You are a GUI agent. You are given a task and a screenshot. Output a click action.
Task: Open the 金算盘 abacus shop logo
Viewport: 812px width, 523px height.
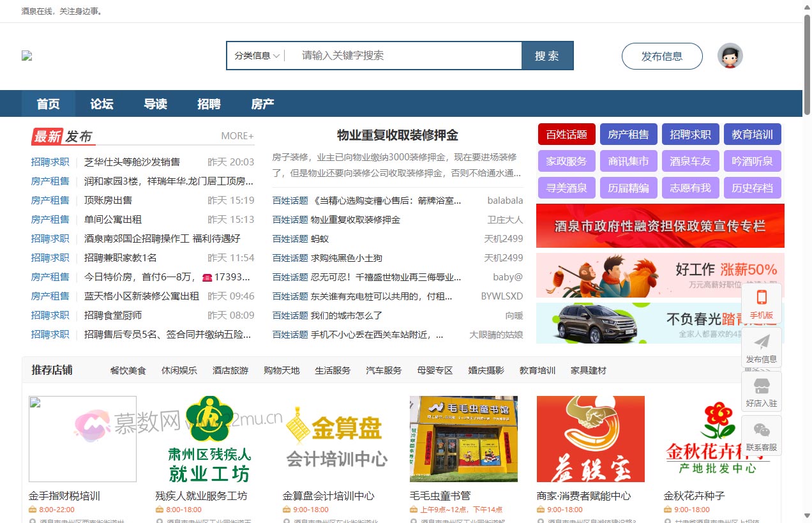[336, 439]
